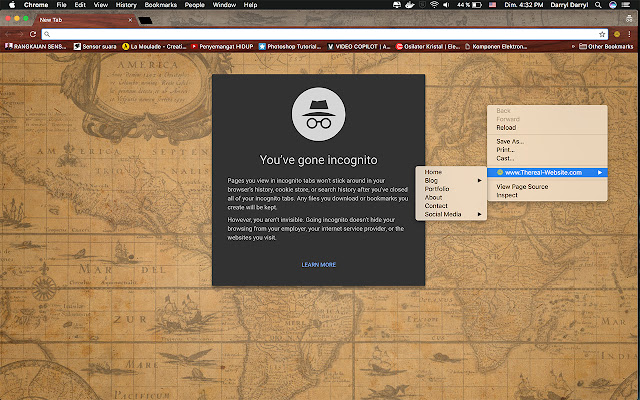640x400 pixels.
Task: Open the Chrome application menu
Action: pos(36,5)
